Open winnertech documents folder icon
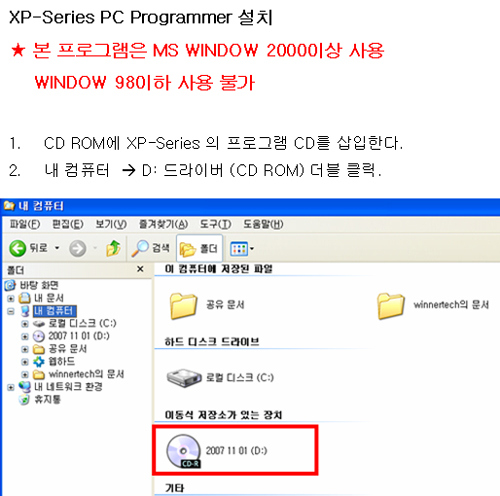Viewport: 500px width, 496px height. [x=391, y=305]
